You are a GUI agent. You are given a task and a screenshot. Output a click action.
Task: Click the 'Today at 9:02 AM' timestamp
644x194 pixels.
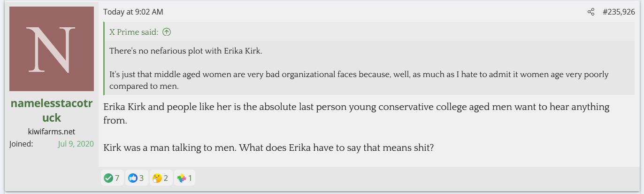pos(133,12)
